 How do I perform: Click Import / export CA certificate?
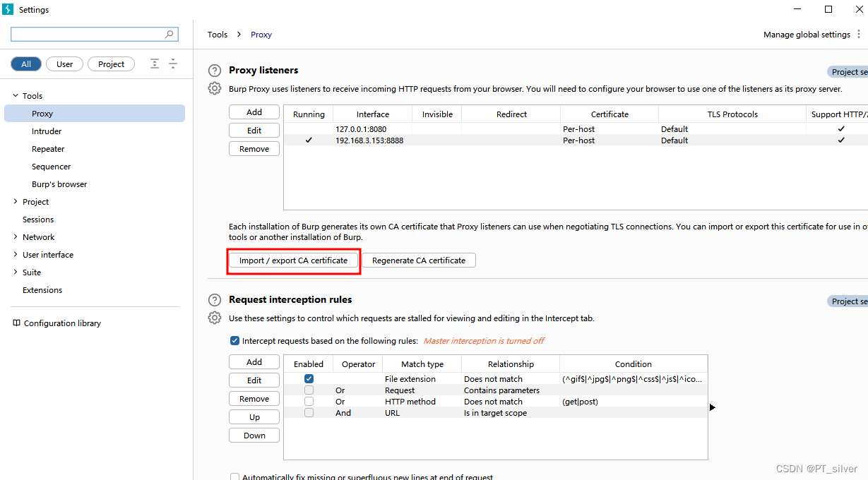pyautogui.click(x=294, y=260)
